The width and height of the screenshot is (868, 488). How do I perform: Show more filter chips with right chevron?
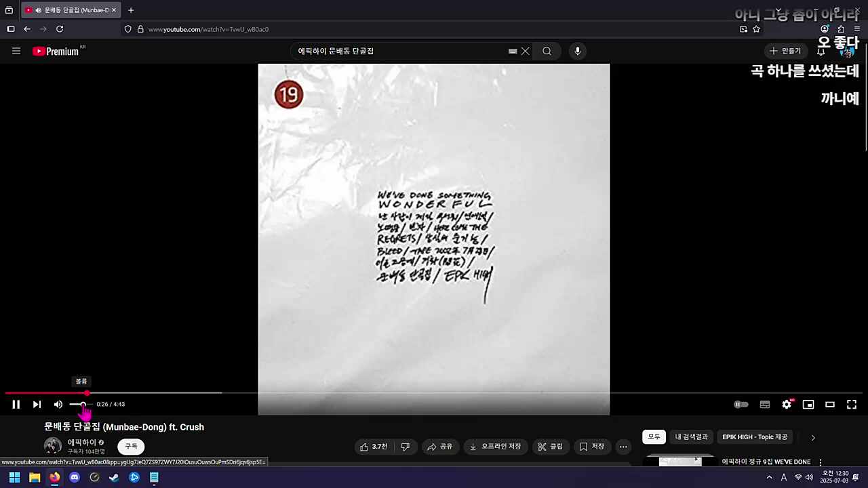tap(813, 438)
